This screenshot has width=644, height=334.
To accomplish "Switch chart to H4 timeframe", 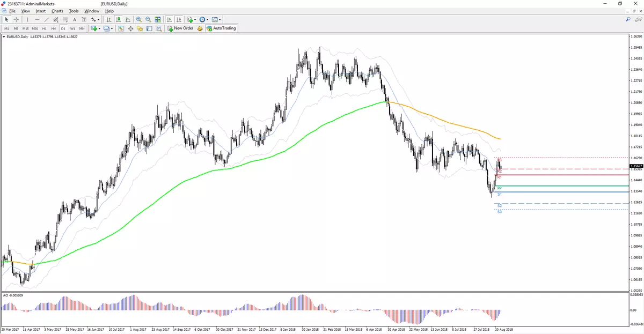I will point(54,28).
